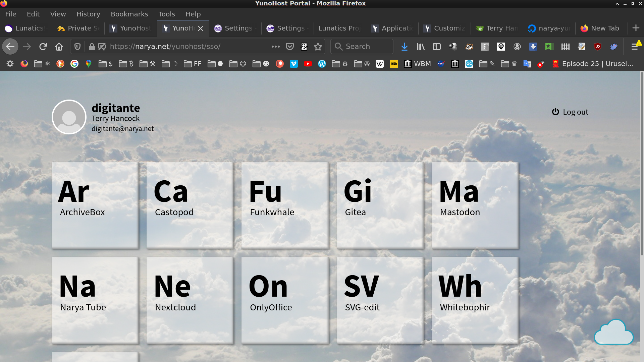
Task: Open the Firefox hamburger menu
Action: click(x=635, y=47)
